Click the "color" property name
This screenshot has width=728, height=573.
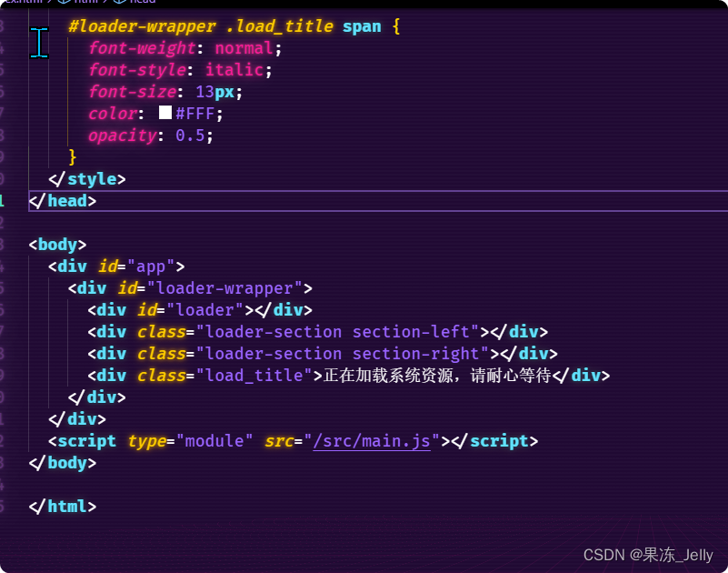pos(113,114)
